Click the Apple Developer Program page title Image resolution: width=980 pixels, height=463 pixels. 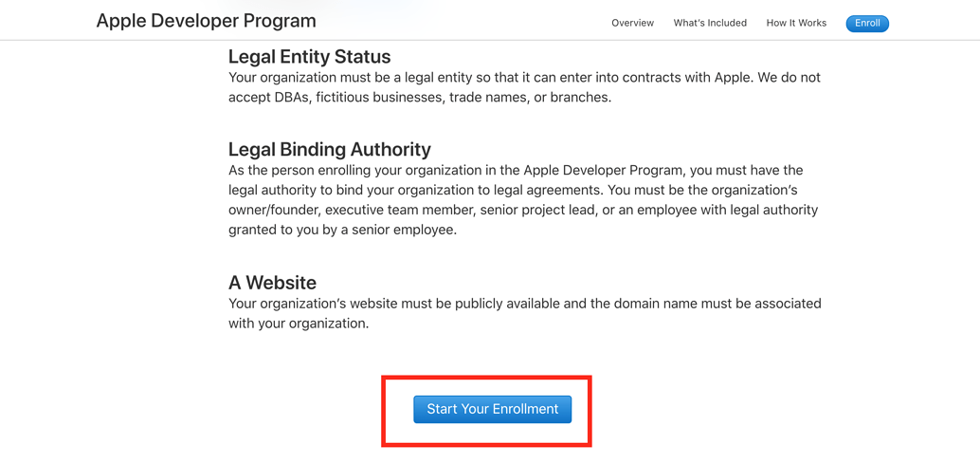tap(207, 21)
